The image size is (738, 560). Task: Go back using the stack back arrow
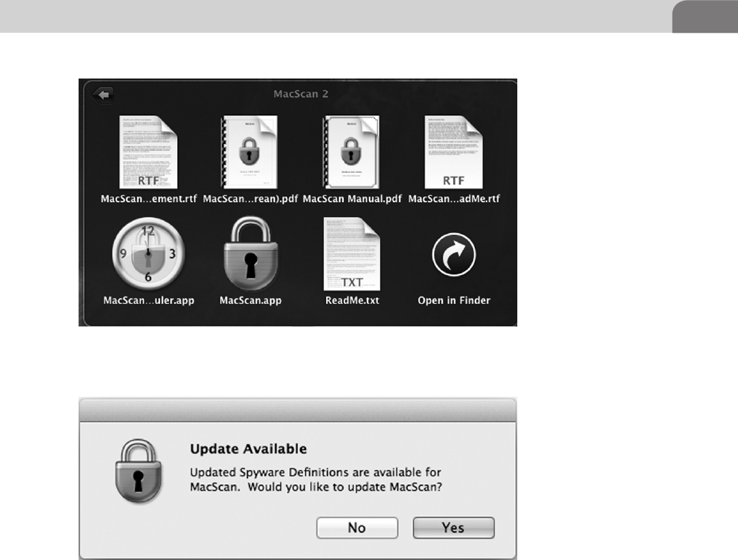tap(103, 94)
